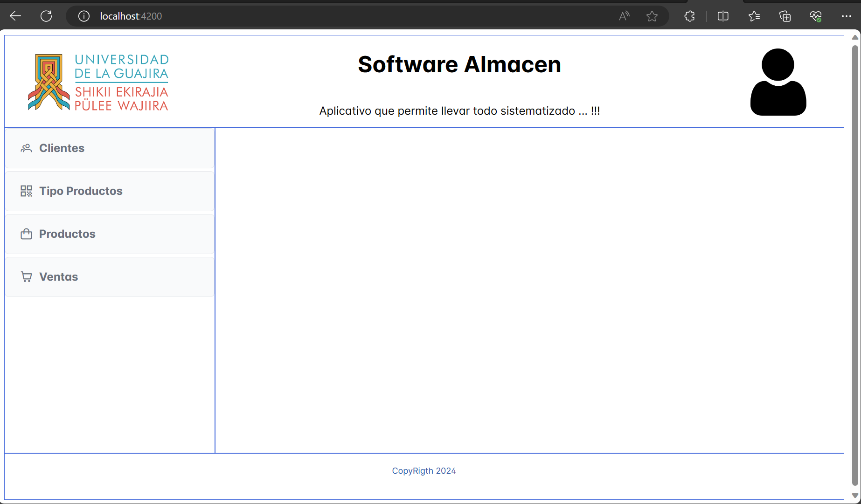This screenshot has height=504, width=861.
Task: Open the Productos menu item
Action: click(x=110, y=234)
